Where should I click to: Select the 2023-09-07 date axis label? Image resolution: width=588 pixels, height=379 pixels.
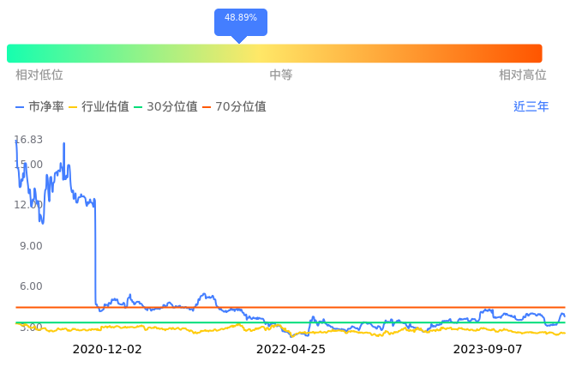[x=488, y=350]
